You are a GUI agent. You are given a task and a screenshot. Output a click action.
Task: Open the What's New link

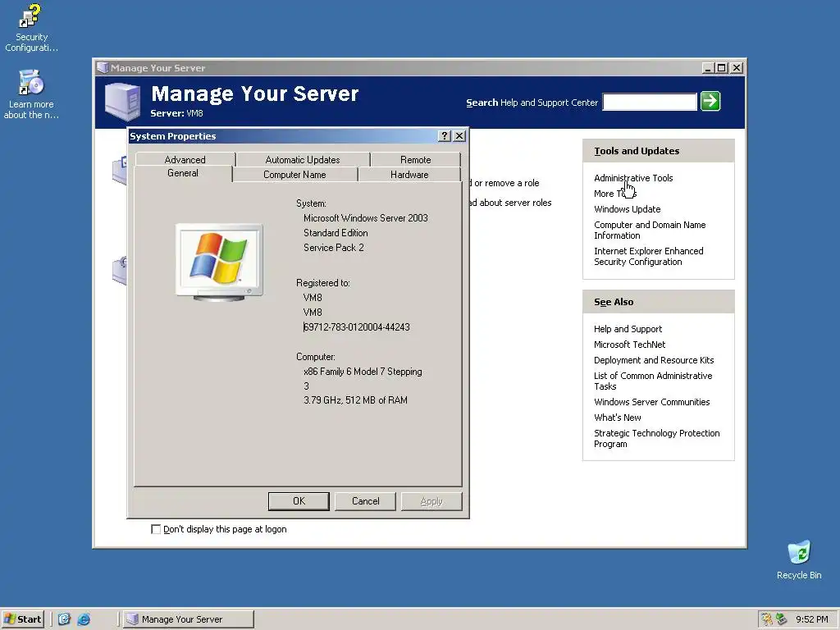(x=617, y=418)
